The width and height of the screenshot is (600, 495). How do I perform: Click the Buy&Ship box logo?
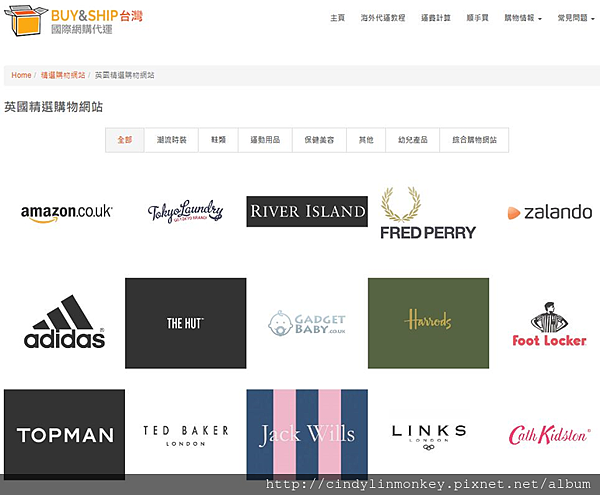click(73, 21)
